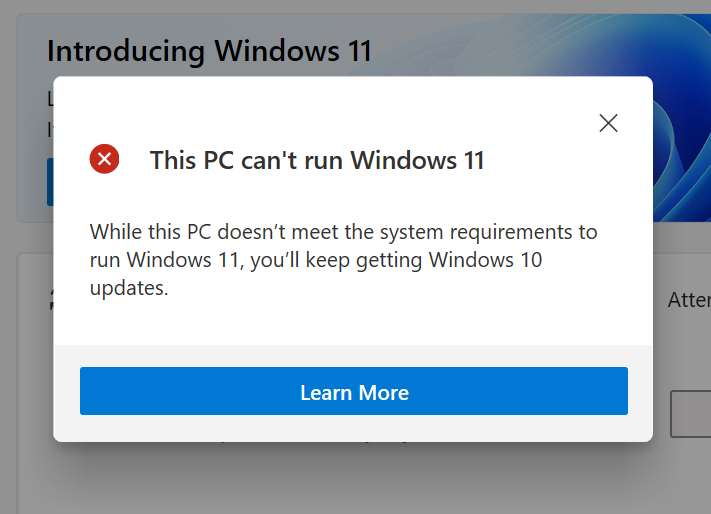
Task: Click the partly hidden character left of the dialog
Action: pyautogui.click(x=50, y=300)
